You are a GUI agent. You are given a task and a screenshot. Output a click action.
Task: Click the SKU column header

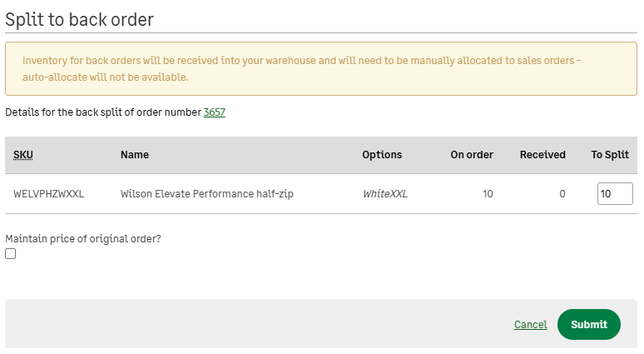click(x=23, y=155)
